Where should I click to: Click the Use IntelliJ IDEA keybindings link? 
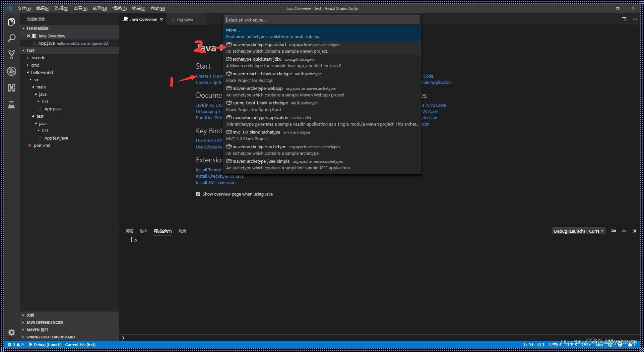tap(209, 141)
